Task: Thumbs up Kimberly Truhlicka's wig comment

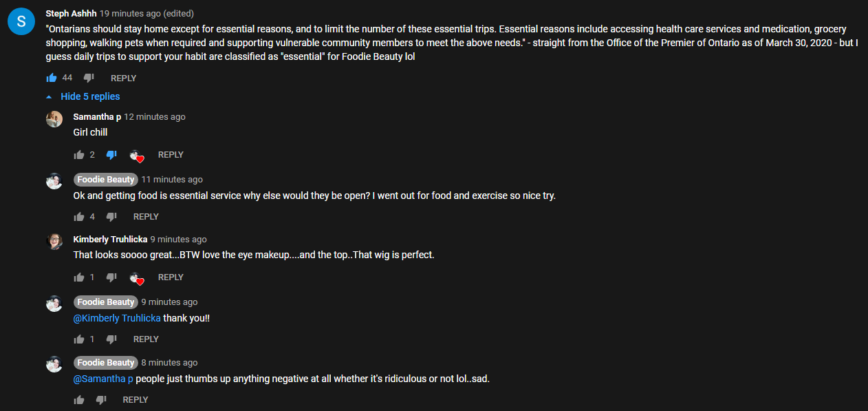Action: [x=79, y=277]
